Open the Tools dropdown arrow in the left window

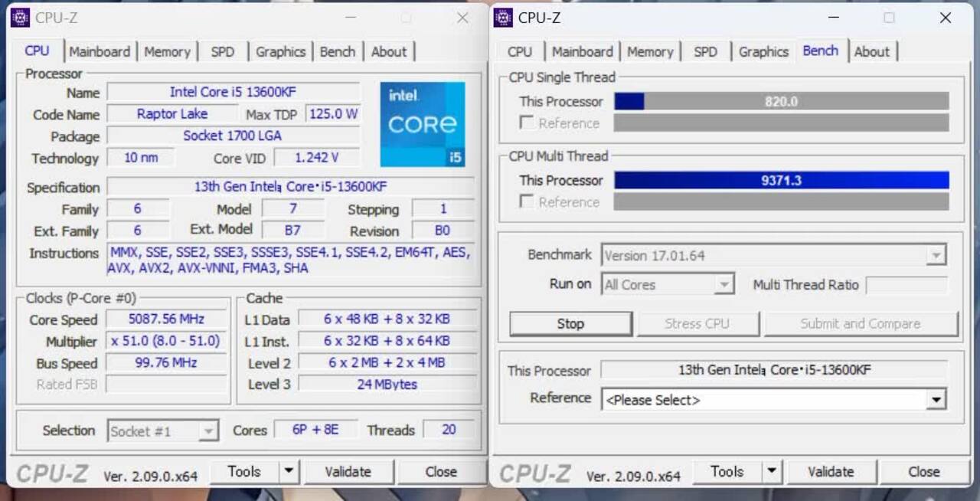tap(289, 472)
